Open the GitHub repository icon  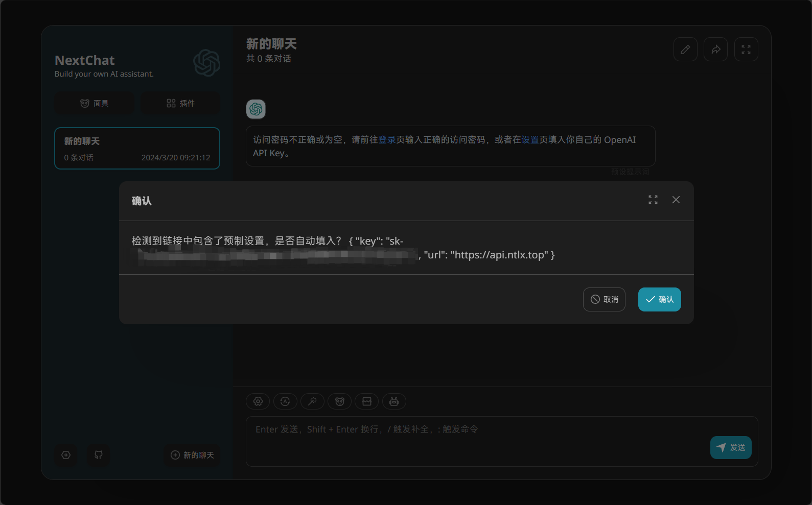tap(99, 455)
